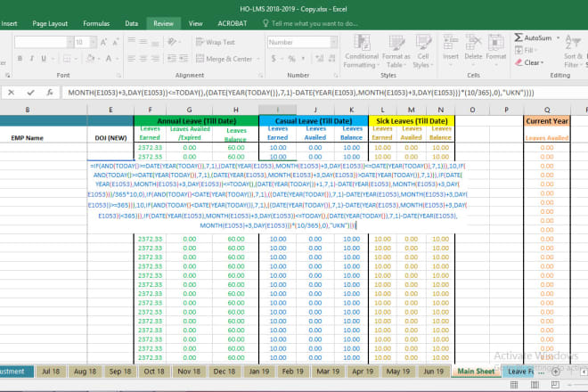Switch to the Jul 18 sheet tab
The width and height of the screenshot is (588, 392).
pos(51,372)
